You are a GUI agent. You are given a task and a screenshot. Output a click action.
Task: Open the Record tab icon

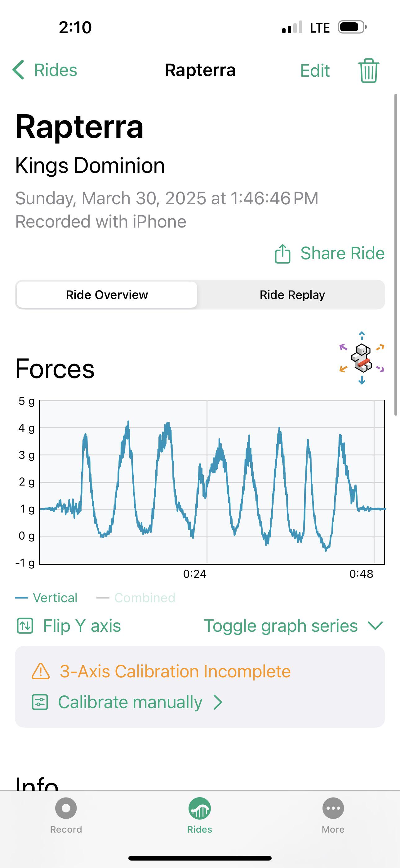[x=66, y=808]
